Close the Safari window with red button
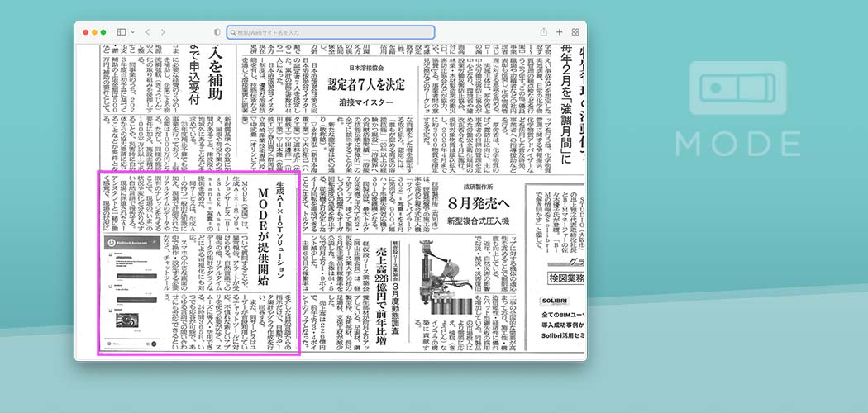 pyautogui.click(x=84, y=32)
